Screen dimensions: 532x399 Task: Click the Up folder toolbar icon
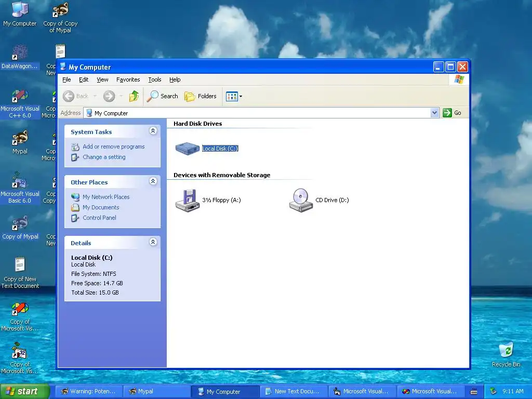[x=134, y=96]
